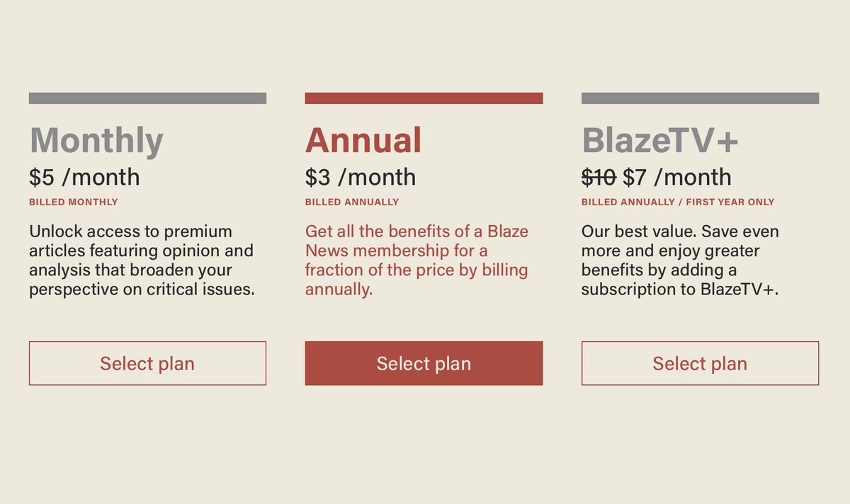The width and height of the screenshot is (850, 504).
Task: Click the Monthly plan's premium articles description
Action: [142, 260]
